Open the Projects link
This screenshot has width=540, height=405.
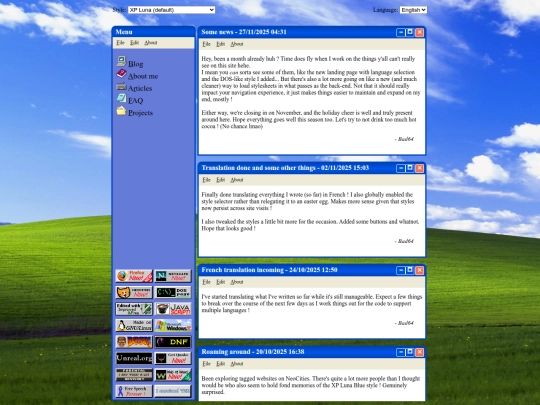pos(141,113)
